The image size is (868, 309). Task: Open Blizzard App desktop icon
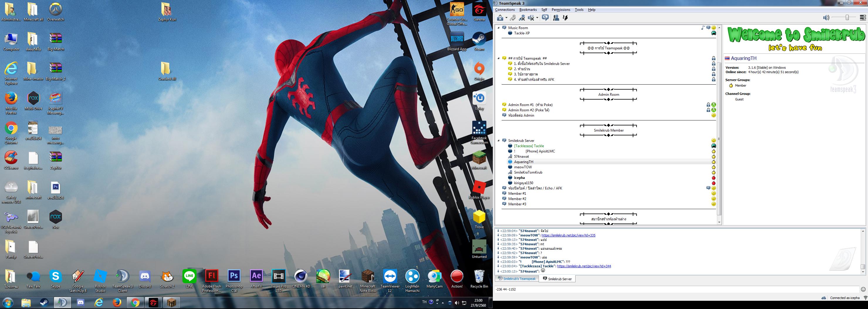[457, 41]
